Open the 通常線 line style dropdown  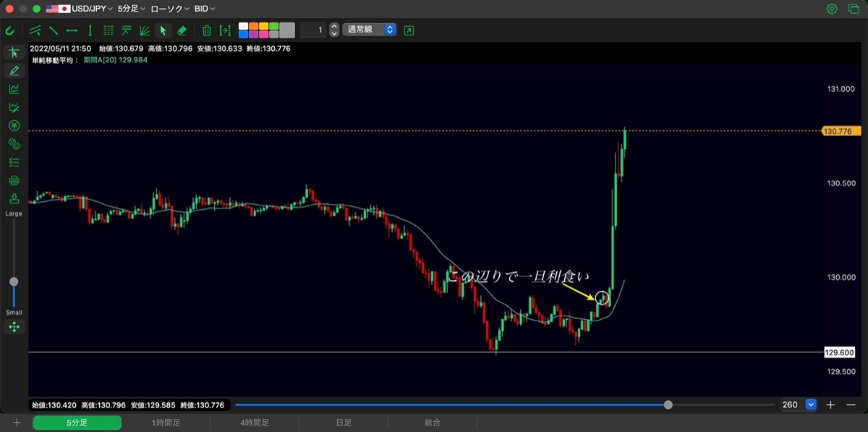[370, 30]
